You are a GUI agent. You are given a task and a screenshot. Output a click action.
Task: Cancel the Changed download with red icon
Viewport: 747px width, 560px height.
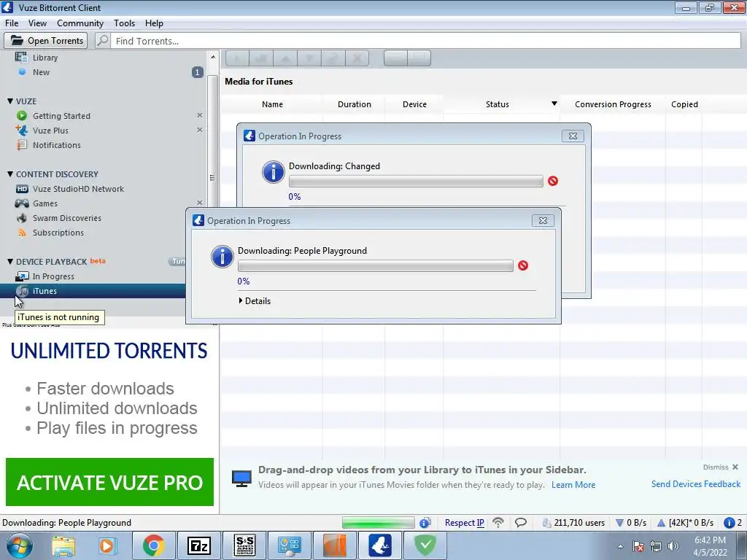point(553,181)
